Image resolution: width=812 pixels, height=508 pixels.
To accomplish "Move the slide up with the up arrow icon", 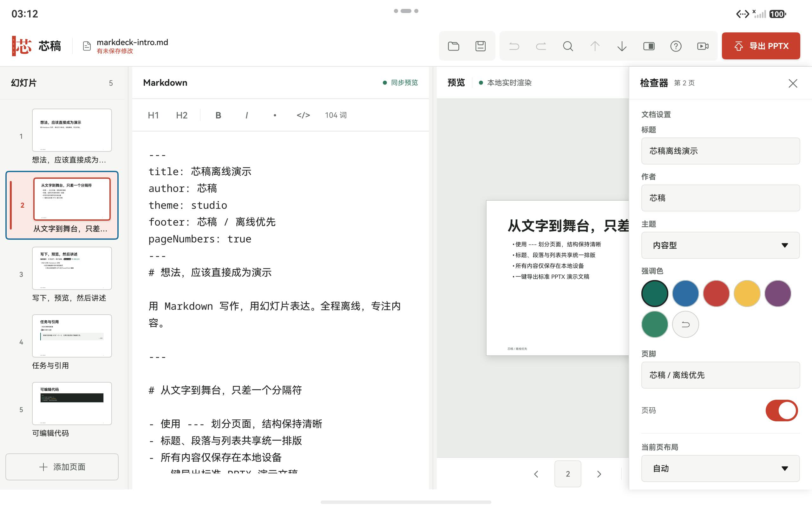I will [x=595, y=46].
